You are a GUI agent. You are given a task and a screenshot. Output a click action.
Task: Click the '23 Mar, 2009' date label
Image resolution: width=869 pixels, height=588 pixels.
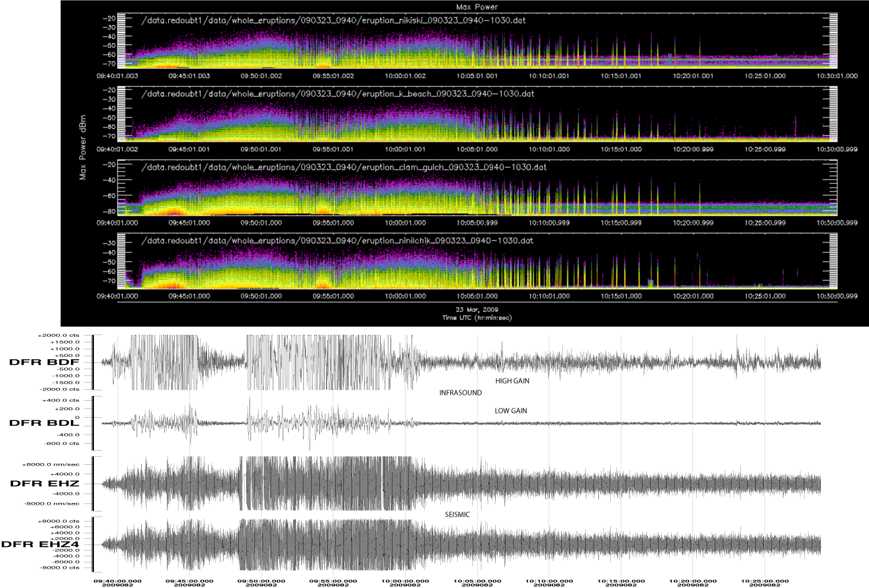click(477, 310)
